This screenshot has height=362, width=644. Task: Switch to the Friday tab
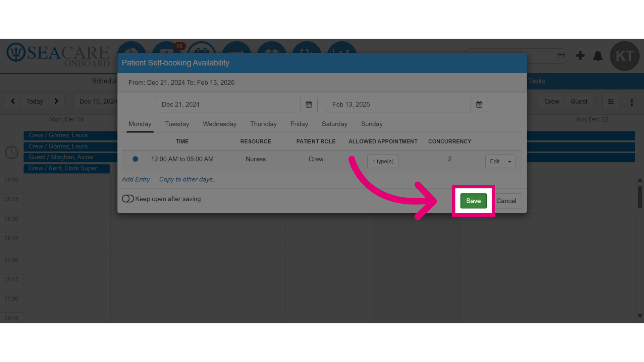click(x=299, y=124)
